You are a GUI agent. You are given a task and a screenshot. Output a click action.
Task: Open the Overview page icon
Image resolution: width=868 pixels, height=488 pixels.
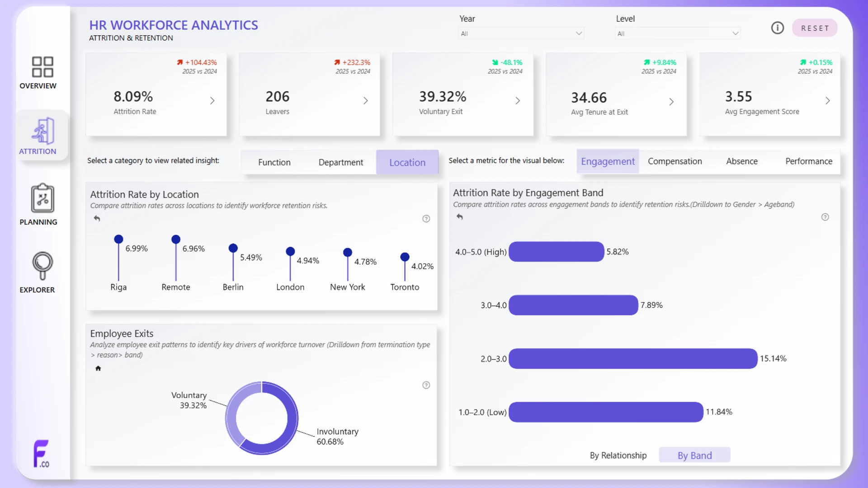tap(42, 67)
